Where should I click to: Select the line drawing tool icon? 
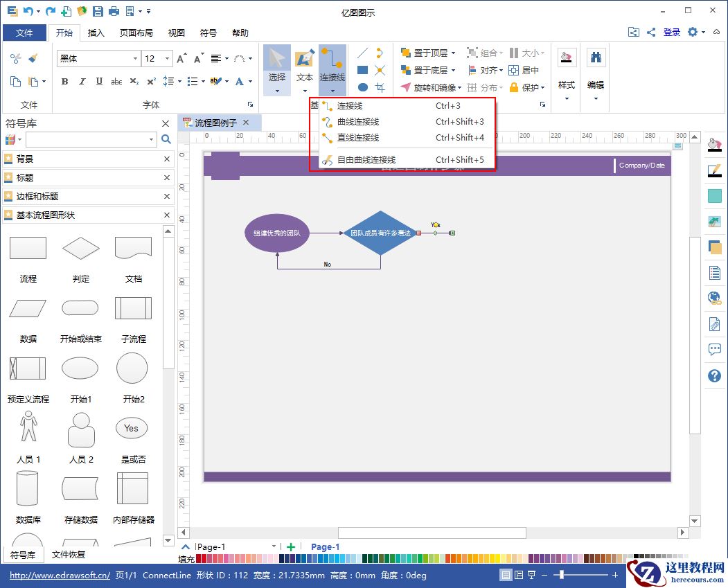click(x=362, y=53)
